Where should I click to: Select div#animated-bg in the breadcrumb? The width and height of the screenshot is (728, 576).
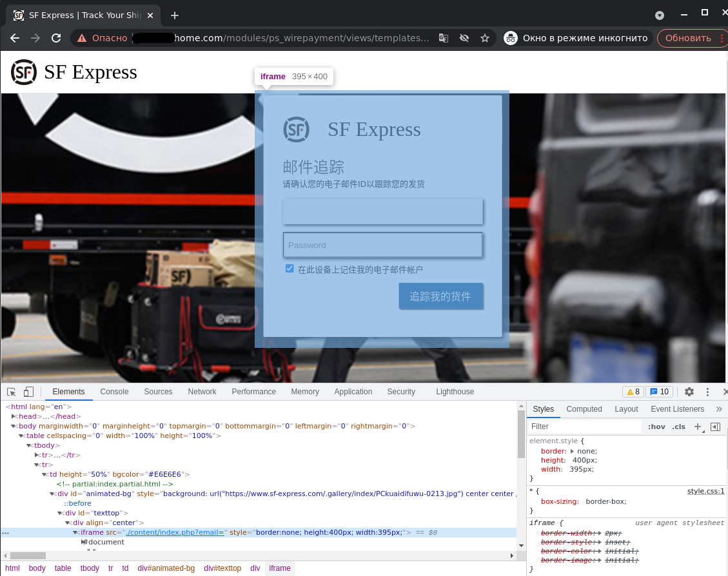coord(166,568)
